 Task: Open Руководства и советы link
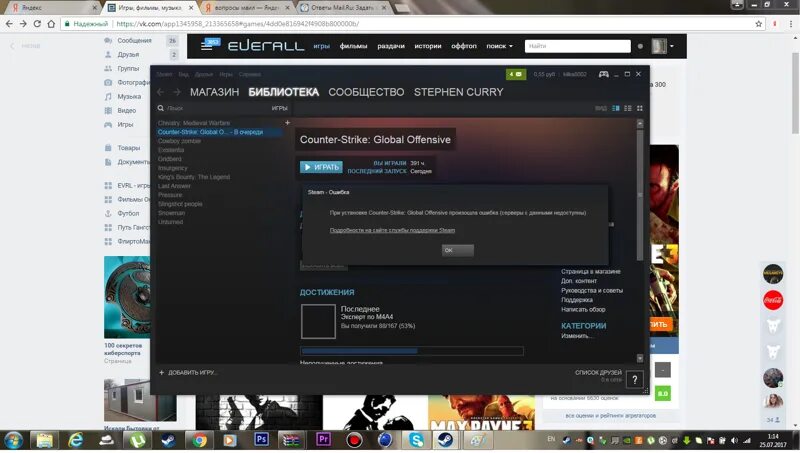592,290
